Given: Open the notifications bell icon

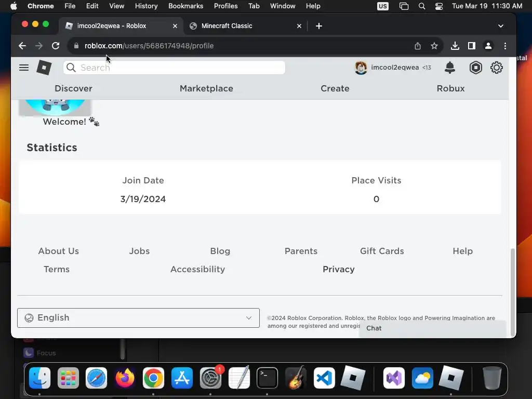Looking at the screenshot, I should click(x=449, y=68).
